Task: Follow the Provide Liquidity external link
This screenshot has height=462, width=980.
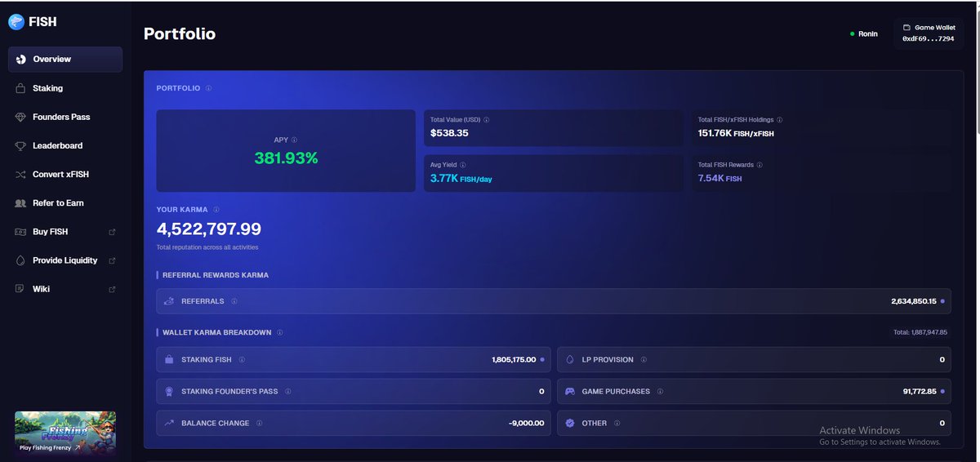Action: 65,260
